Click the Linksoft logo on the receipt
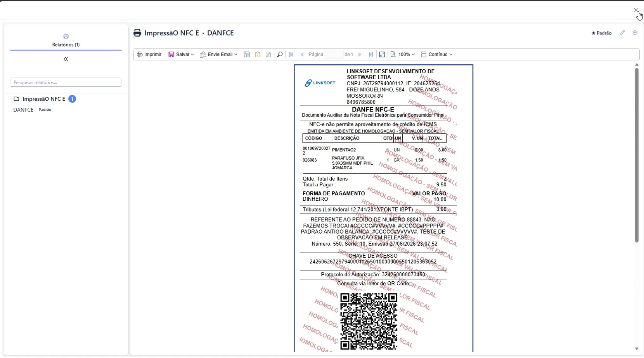 [320, 83]
